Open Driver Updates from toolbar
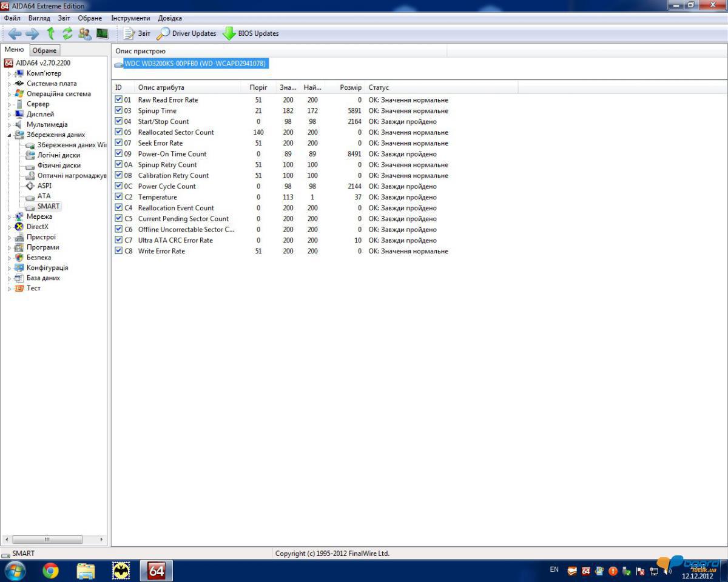The height and width of the screenshot is (582, 728). tap(186, 34)
